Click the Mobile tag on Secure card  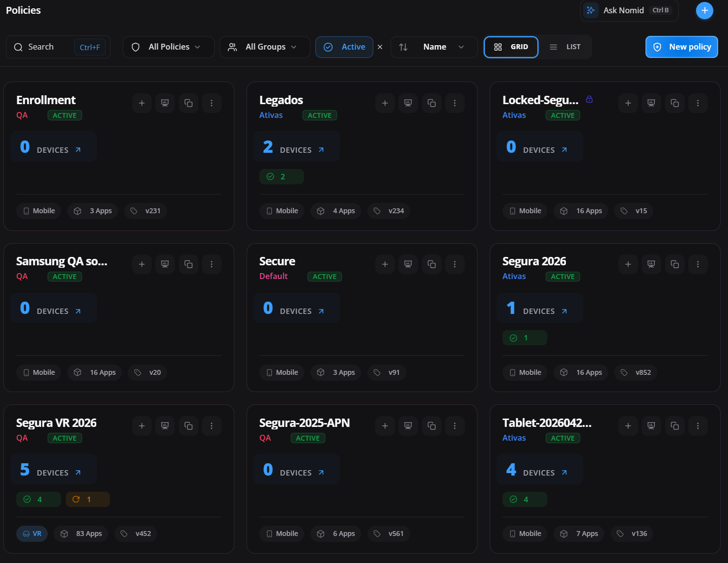[282, 373]
